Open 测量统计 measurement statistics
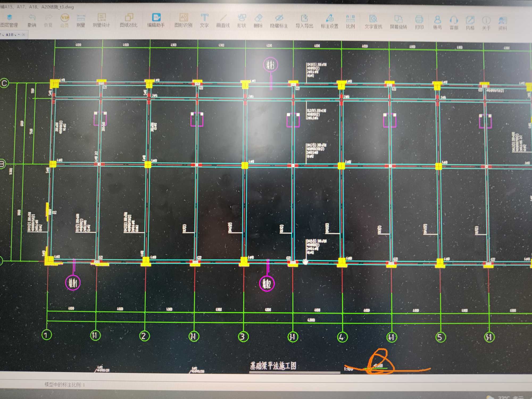This screenshot has width=532, height=399. 101,21
